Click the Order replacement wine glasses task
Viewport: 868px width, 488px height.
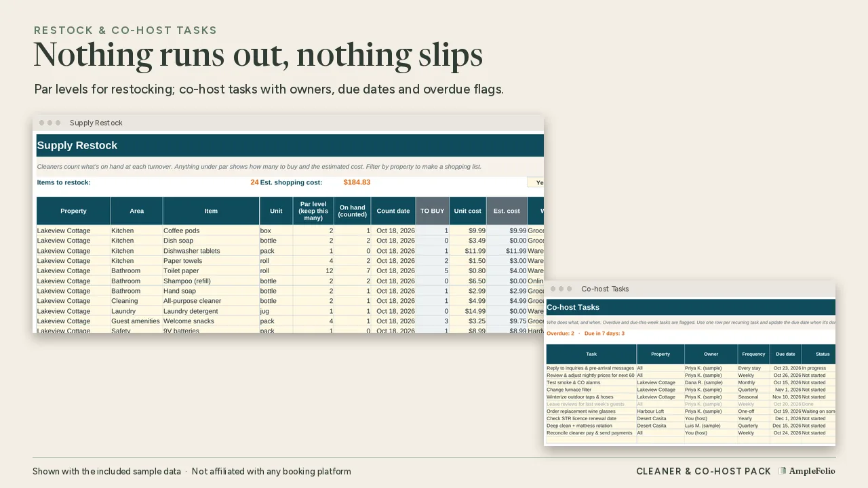coord(591,411)
